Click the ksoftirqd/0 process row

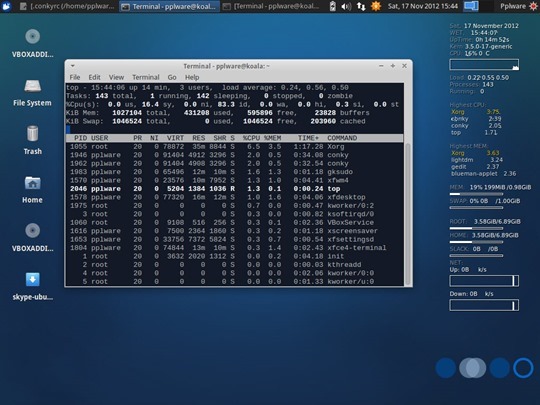coord(235,214)
